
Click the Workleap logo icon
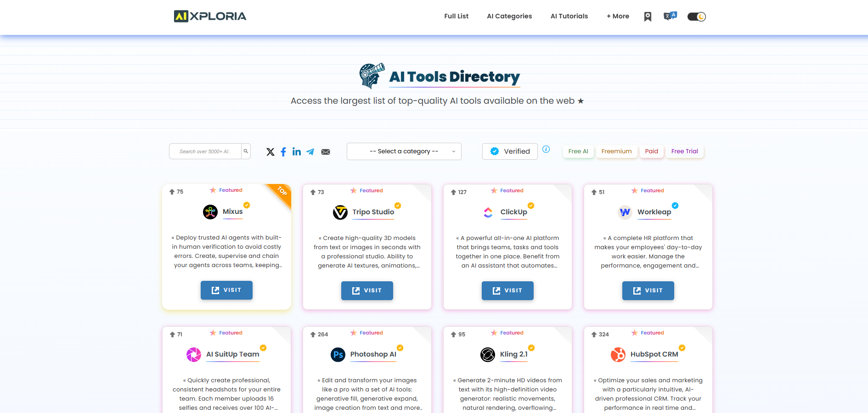click(x=625, y=212)
